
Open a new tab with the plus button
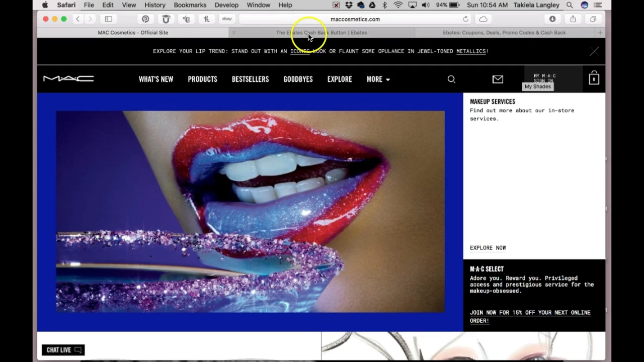pyautogui.click(x=600, y=33)
